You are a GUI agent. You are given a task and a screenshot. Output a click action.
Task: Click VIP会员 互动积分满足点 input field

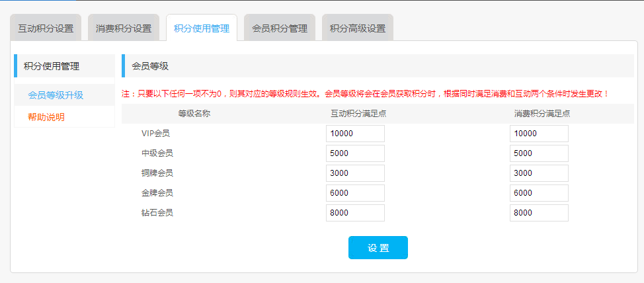355,134
